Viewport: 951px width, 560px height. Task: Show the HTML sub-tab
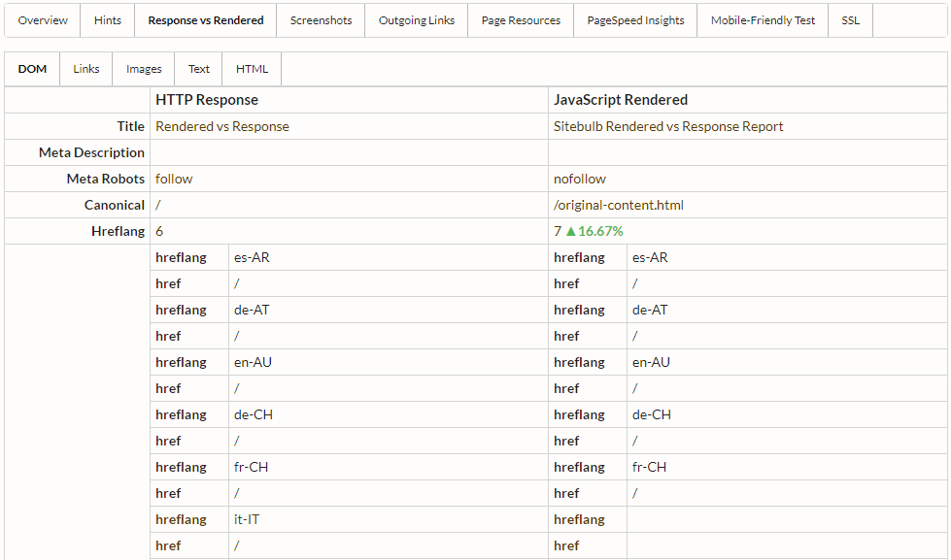(x=252, y=69)
